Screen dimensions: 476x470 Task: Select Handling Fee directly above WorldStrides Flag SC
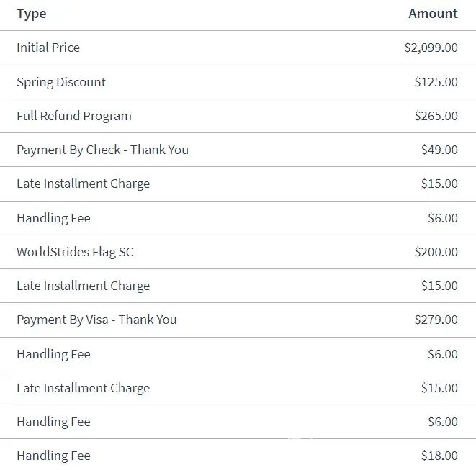click(53, 218)
